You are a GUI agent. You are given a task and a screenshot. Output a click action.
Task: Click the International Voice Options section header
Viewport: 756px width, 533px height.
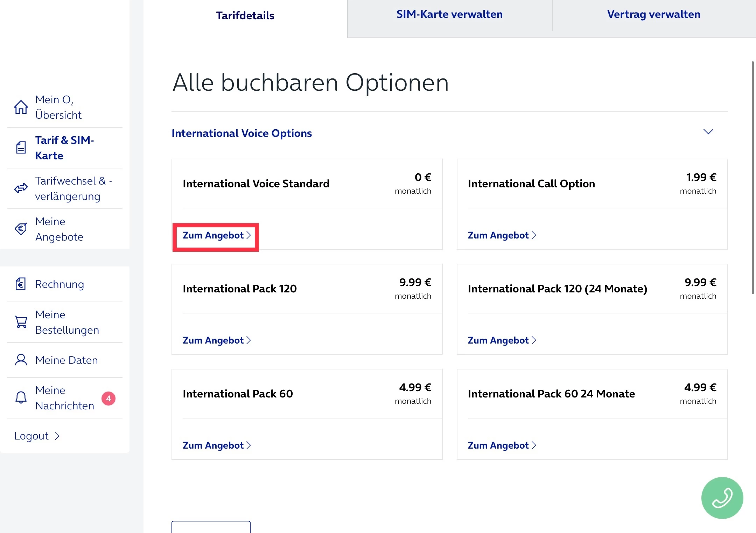(x=241, y=133)
